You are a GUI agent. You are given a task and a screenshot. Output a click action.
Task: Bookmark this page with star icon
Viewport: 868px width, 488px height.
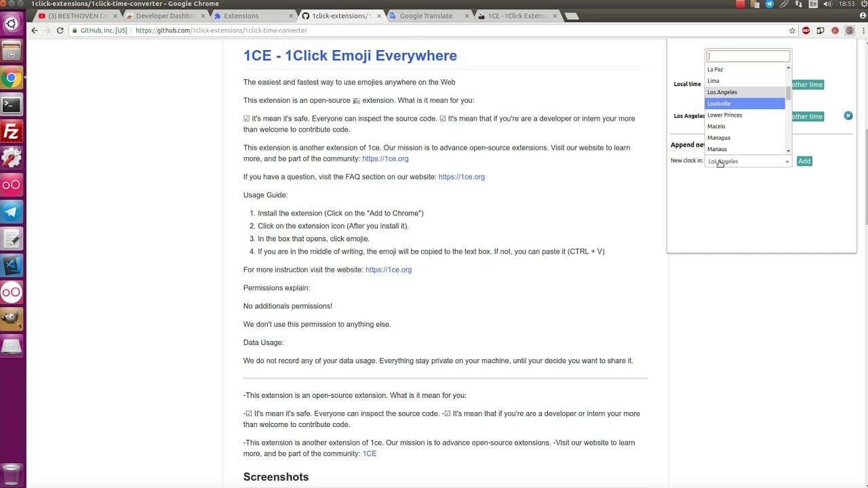click(x=792, y=30)
